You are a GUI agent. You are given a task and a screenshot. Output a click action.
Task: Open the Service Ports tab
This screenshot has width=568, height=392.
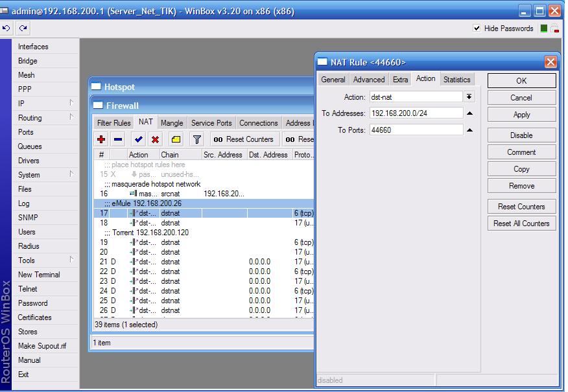point(211,123)
